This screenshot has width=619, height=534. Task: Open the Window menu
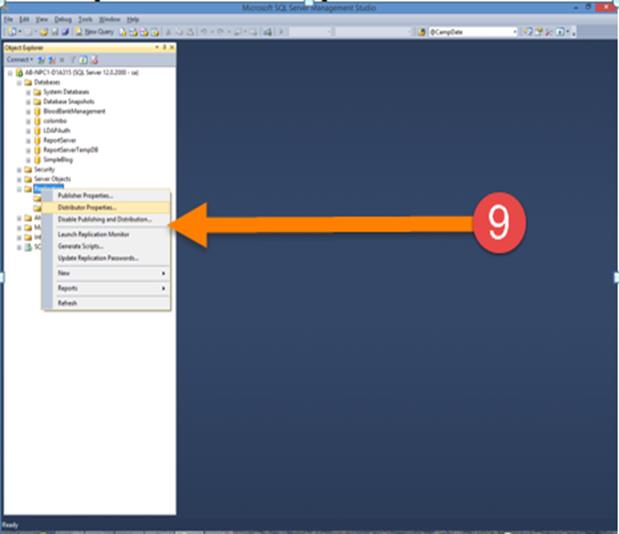pyautogui.click(x=109, y=19)
